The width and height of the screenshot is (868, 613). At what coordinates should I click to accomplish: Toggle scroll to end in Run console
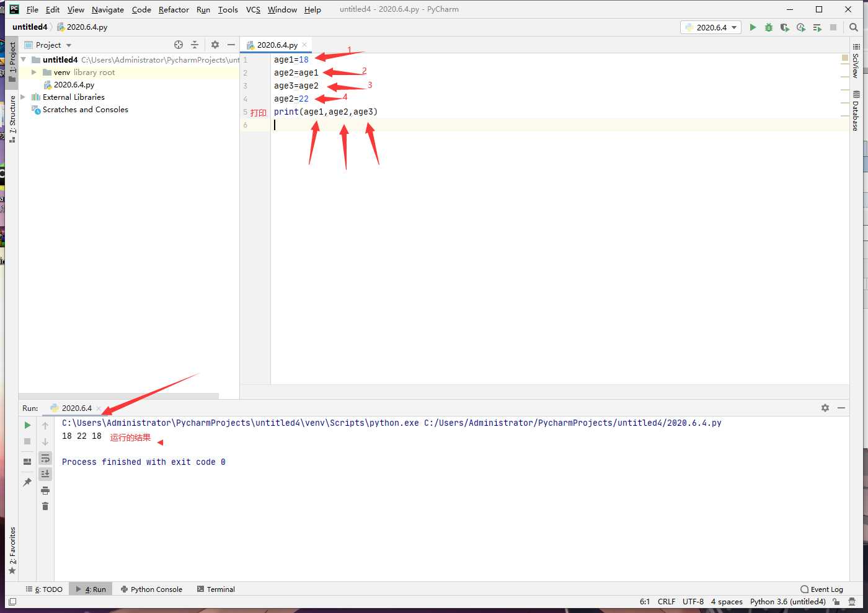(x=45, y=474)
